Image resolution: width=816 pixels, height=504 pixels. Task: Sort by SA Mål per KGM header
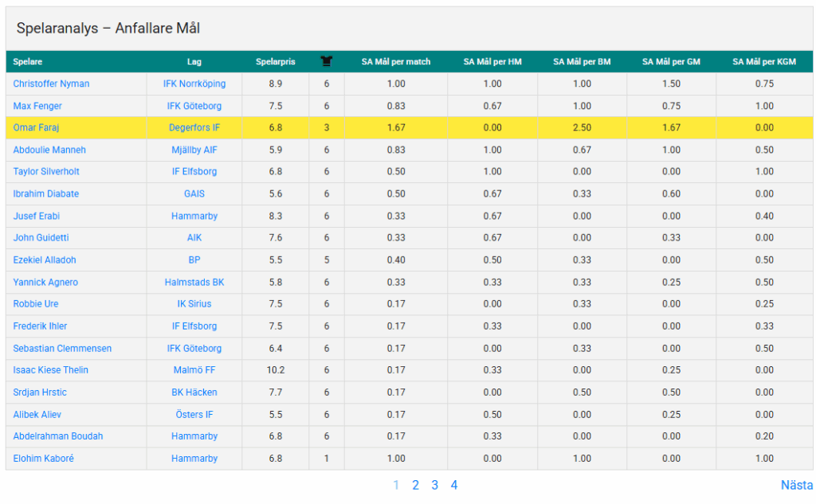click(x=764, y=61)
